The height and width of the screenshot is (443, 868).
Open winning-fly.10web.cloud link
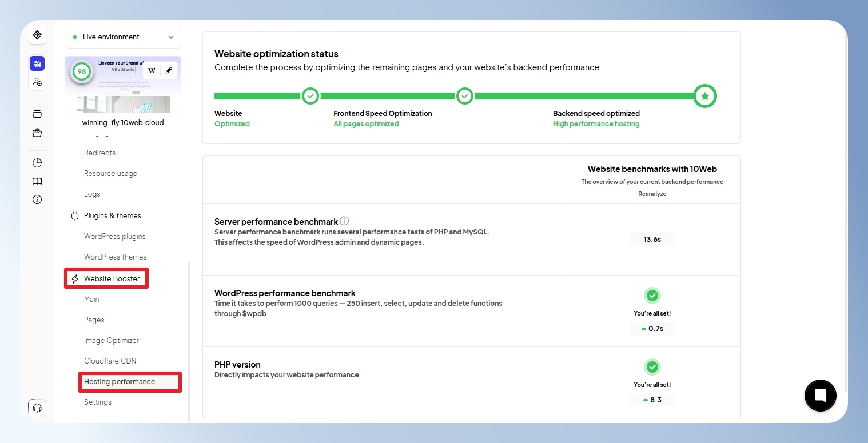point(123,122)
